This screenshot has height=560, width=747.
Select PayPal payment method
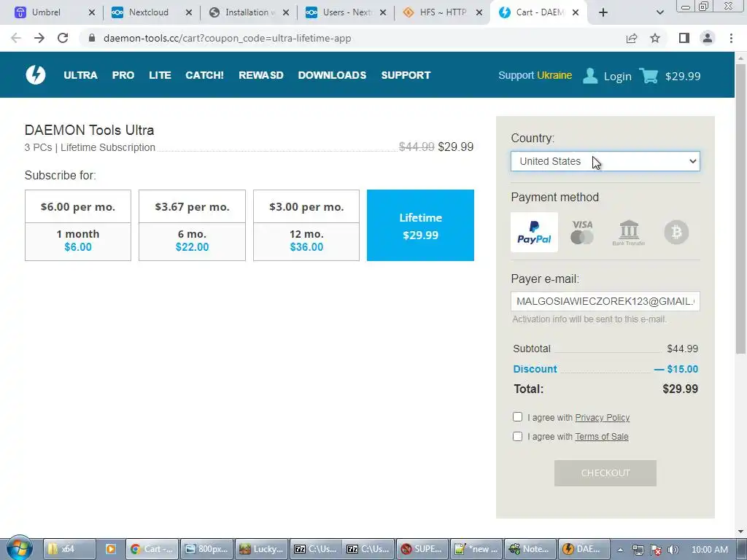(x=534, y=232)
